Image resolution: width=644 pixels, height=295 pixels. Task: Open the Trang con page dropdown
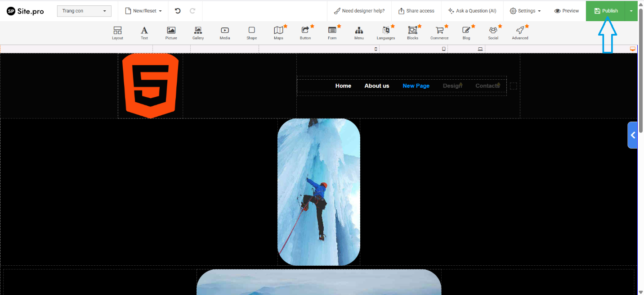(84, 11)
